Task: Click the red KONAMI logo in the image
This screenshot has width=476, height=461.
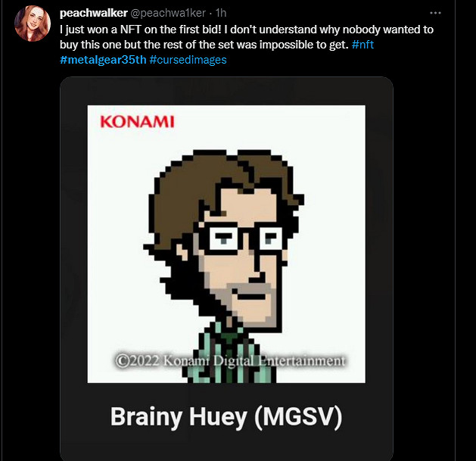Action: tap(137, 122)
